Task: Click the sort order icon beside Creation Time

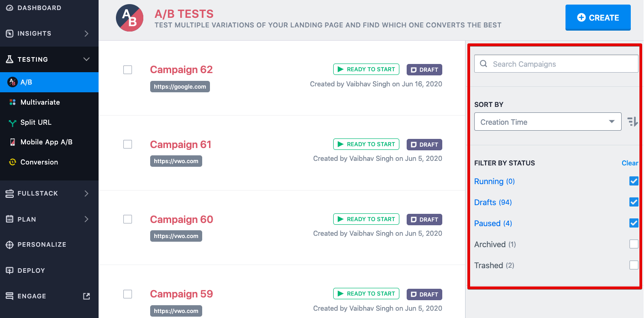Action: point(633,122)
